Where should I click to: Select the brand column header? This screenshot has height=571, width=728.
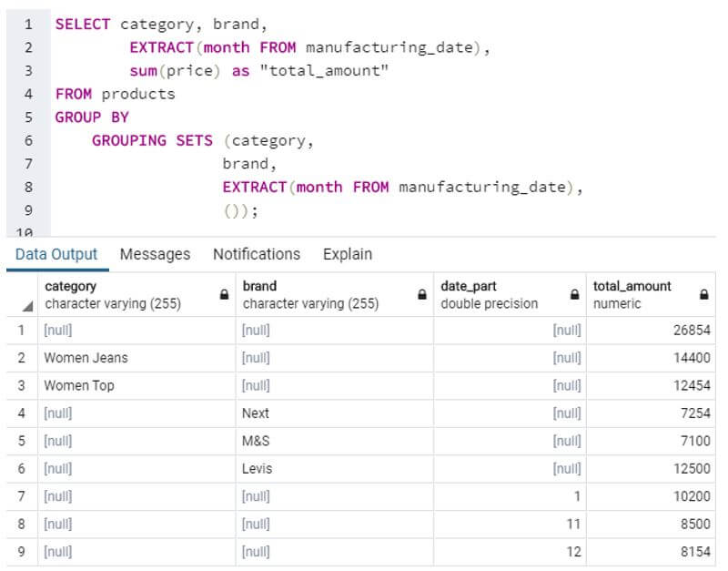(318, 294)
